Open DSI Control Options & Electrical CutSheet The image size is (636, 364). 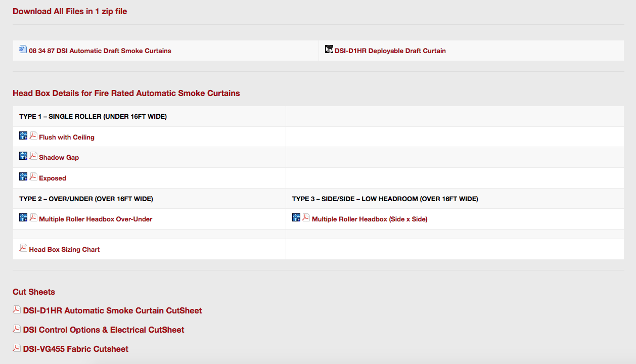pos(104,330)
